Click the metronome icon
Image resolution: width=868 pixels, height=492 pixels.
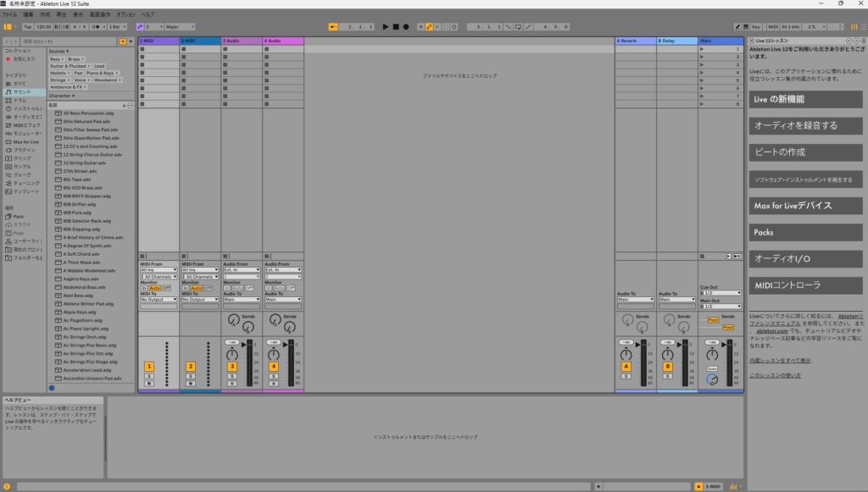(x=96, y=26)
